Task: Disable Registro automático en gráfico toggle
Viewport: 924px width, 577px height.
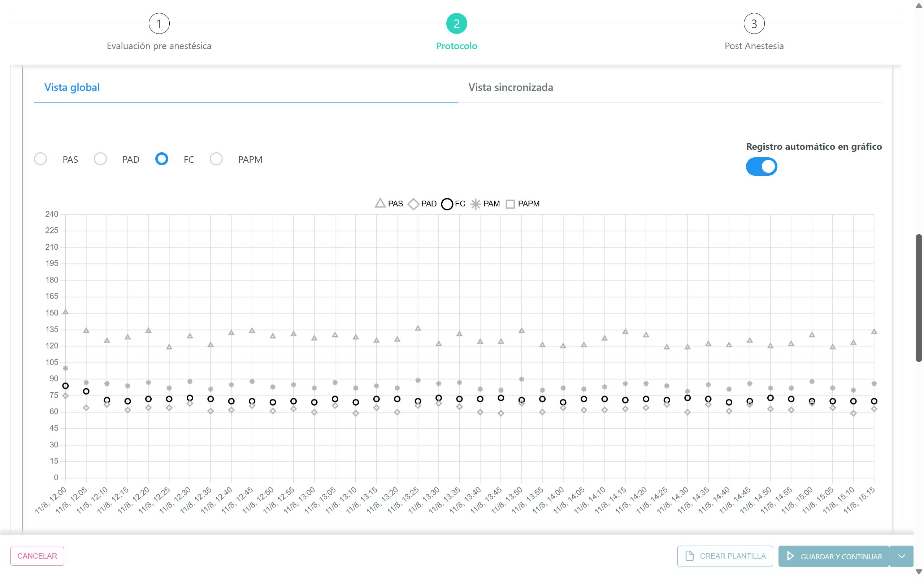Action: click(x=762, y=167)
